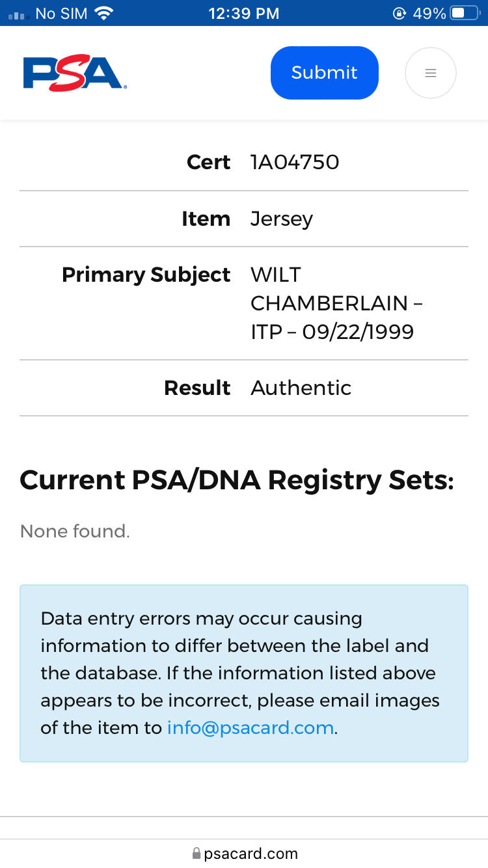
Task: Tap the rotation lock status icon
Action: pyautogui.click(x=399, y=13)
